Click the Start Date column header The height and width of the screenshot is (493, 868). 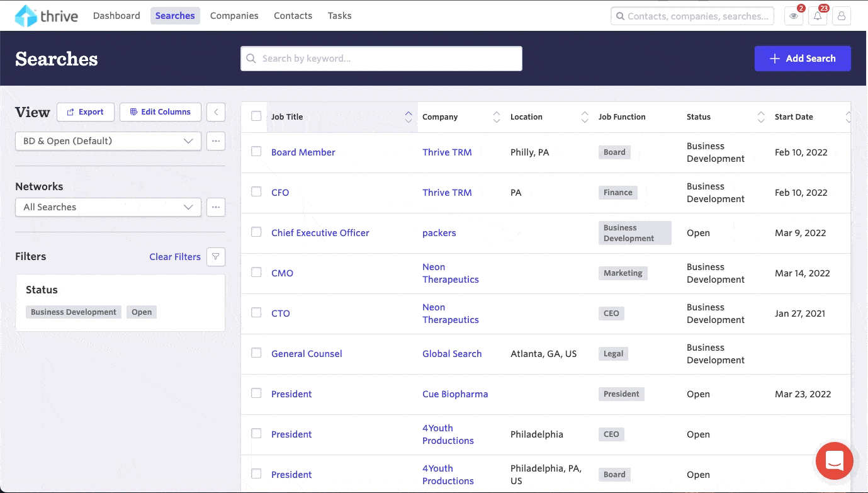point(794,117)
